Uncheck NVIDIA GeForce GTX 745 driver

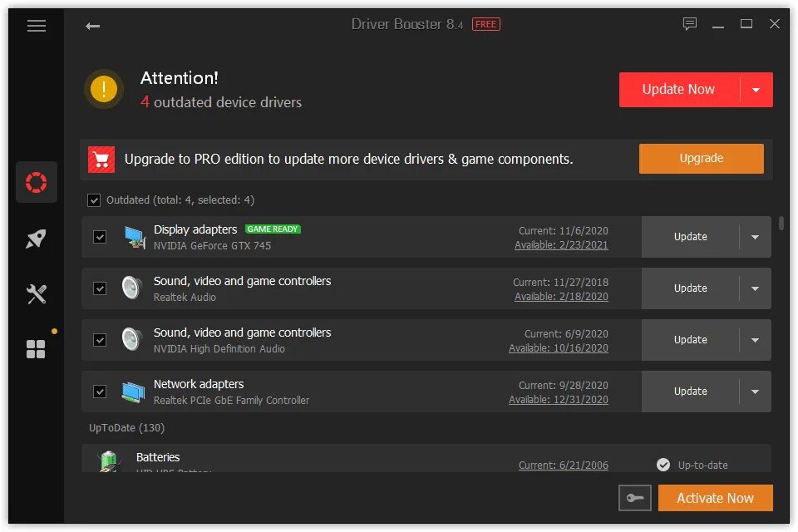point(100,236)
